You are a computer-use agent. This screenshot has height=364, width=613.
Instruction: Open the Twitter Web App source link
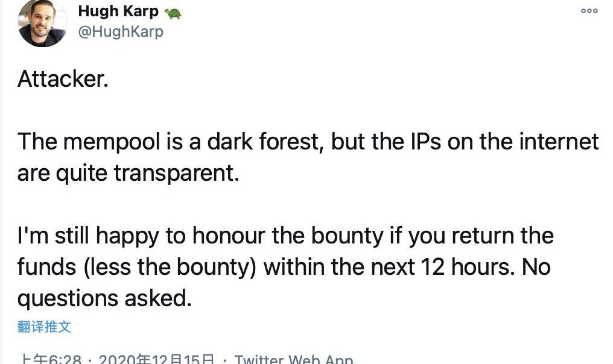tap(293, 359)
